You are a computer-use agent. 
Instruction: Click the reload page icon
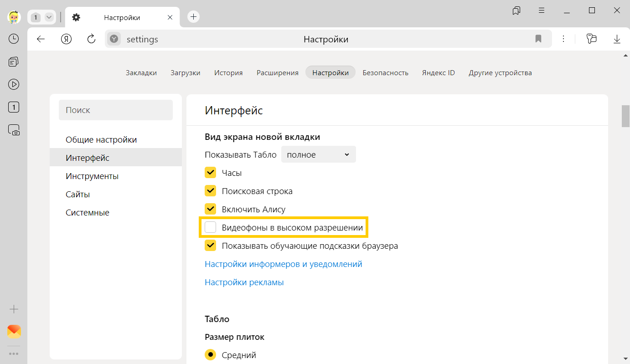[91, 39]
